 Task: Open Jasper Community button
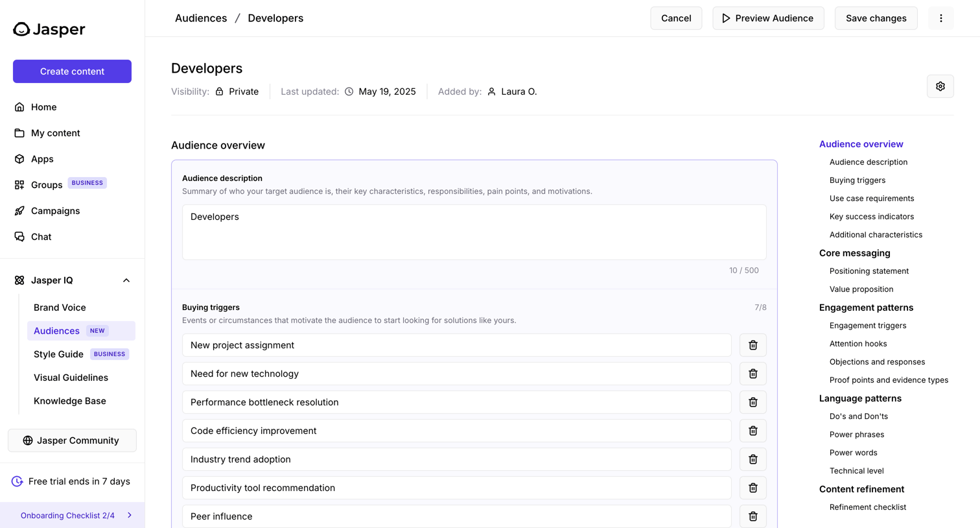click(72, 440)
